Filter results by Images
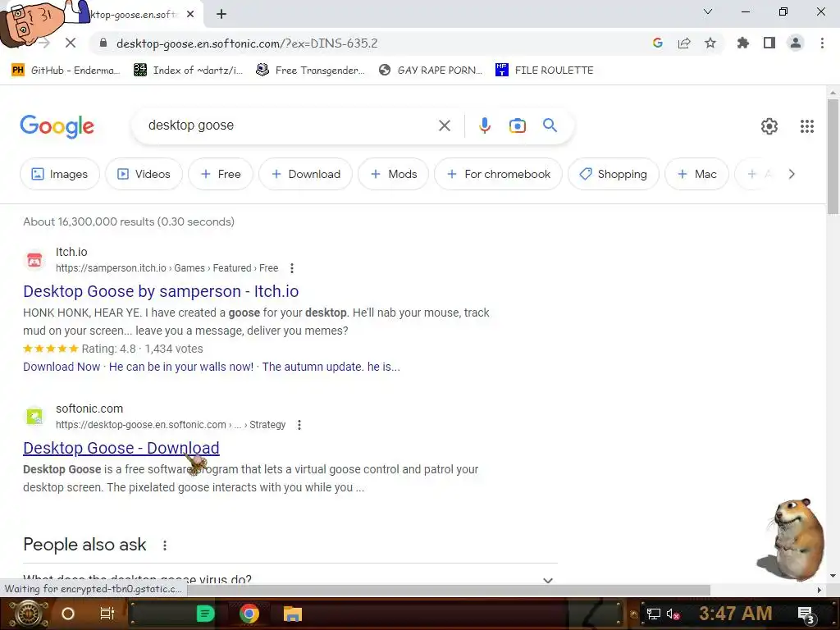This screenshot has height=630, width=840. (60, 174)
